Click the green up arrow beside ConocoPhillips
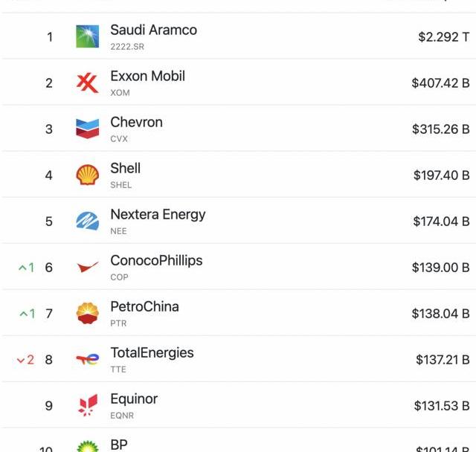The height and width of the screenshot is (452, 476). 22,268
